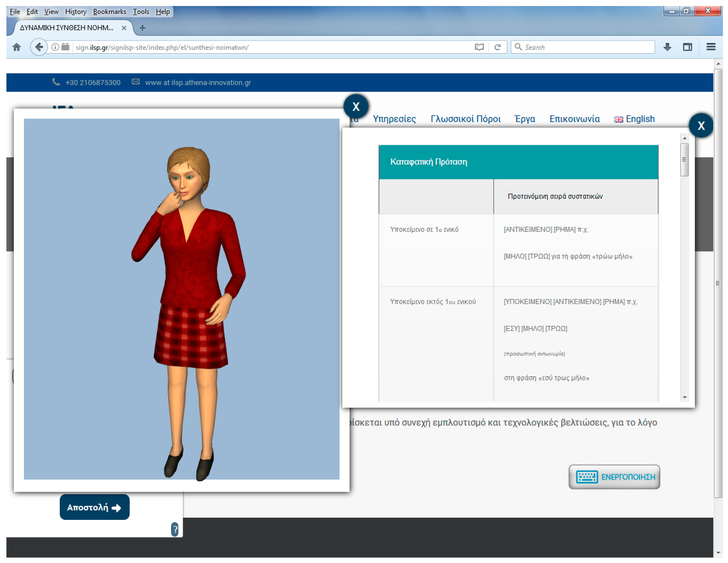The image size is (728, 563).
Task: Open a new tab with plus button
Action: pyautogui.click(x=142, y=28)
